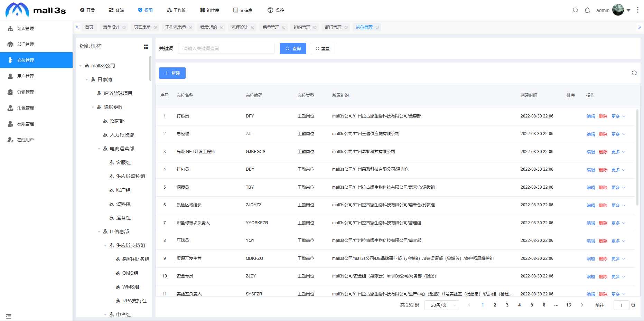Select the 监控 top menu
This screenshot has height=321, width=644.
(276, 10)
